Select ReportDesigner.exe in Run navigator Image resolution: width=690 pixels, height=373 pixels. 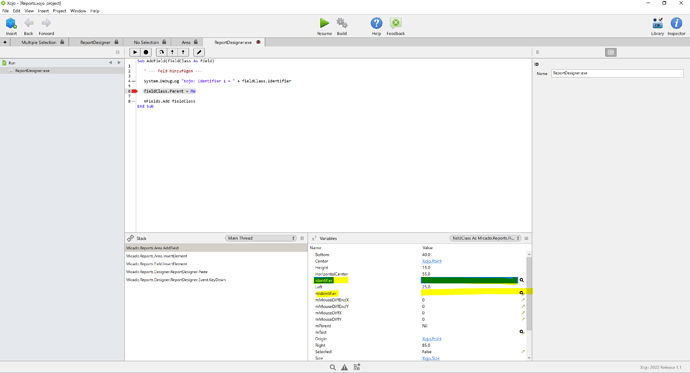pos(32,70)
